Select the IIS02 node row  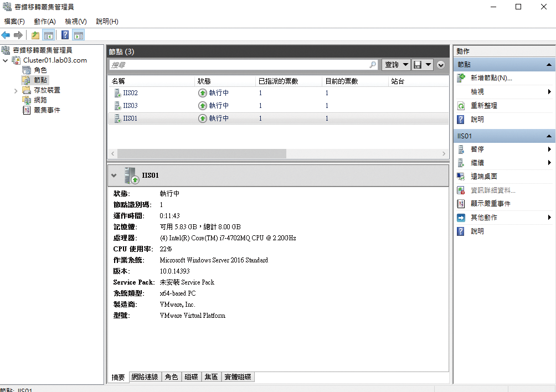(279, 93)
